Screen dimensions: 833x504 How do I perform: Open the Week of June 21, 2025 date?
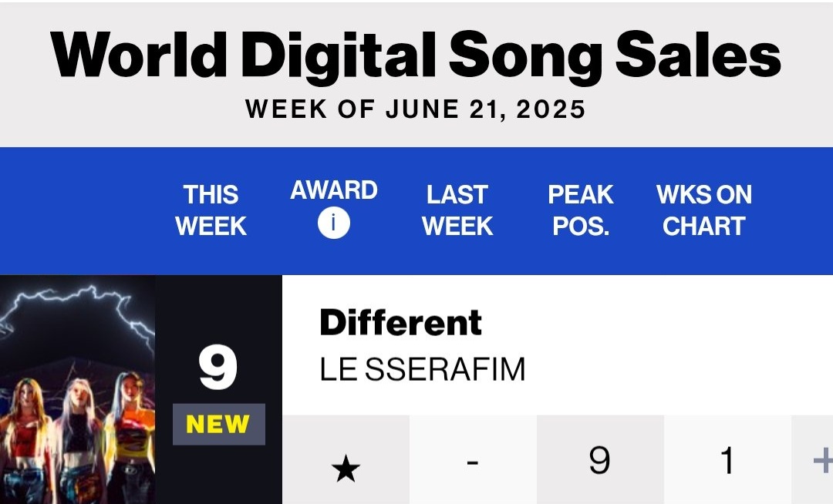[x=416, y=109]
